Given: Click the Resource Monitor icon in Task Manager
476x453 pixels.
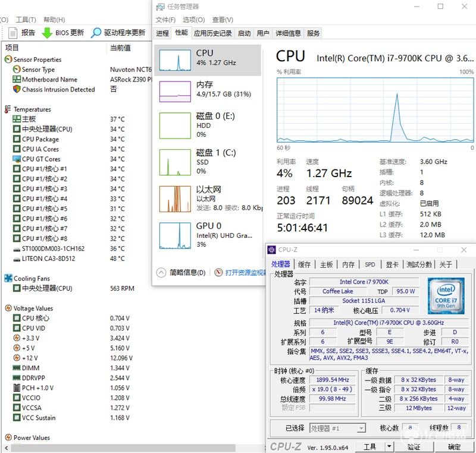Looking at the screenshot, I should pos(218,272).
